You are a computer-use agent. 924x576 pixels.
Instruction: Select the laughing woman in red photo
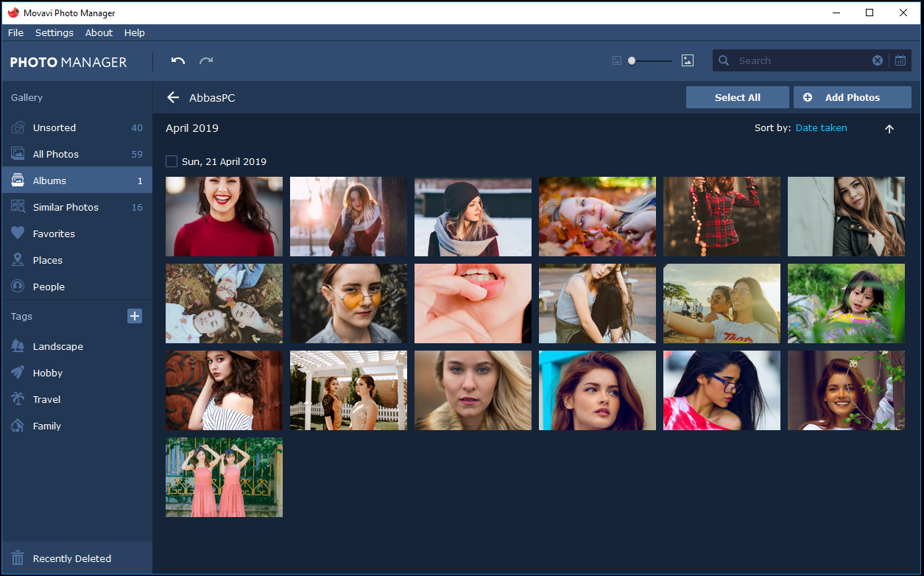point(224,217)
